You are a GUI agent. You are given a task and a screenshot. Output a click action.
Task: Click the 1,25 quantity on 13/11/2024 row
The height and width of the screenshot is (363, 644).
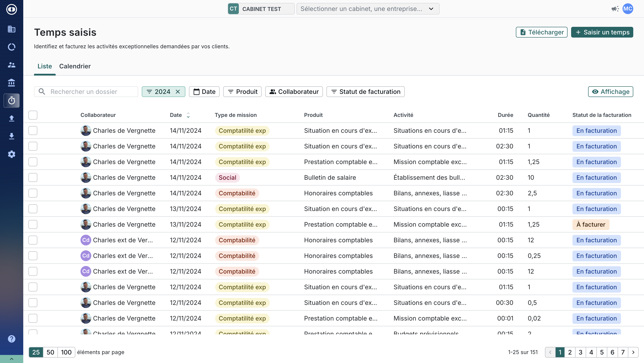click(x=533, y=224)
